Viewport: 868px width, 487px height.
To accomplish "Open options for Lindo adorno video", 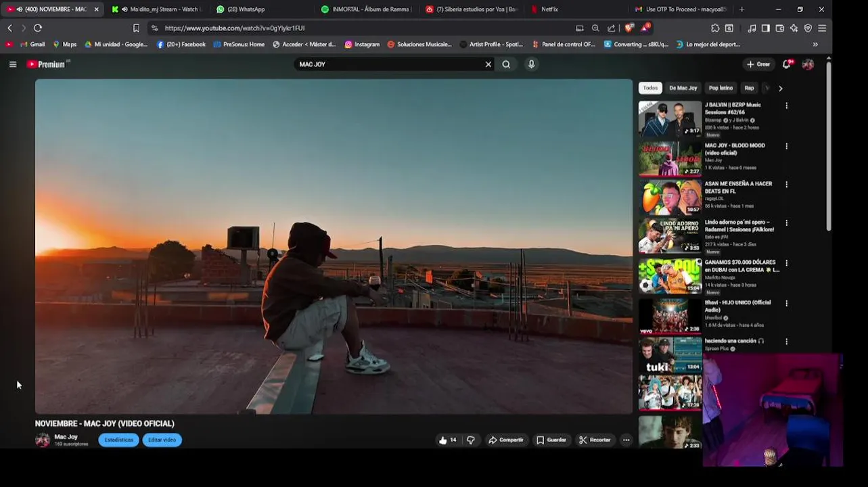I will (x=786, y=223).
